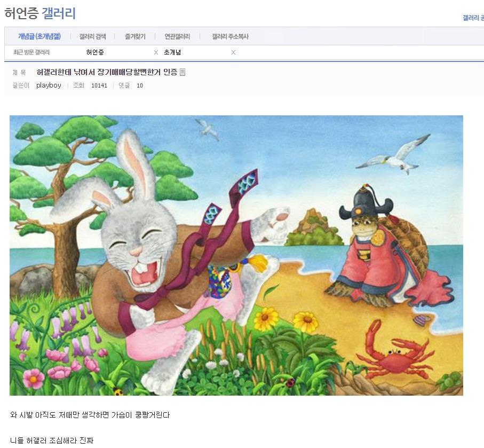Screen dimensions: 484x448
Task: Copy address via 갤러리 주소복사
Action: click(230, 36)
